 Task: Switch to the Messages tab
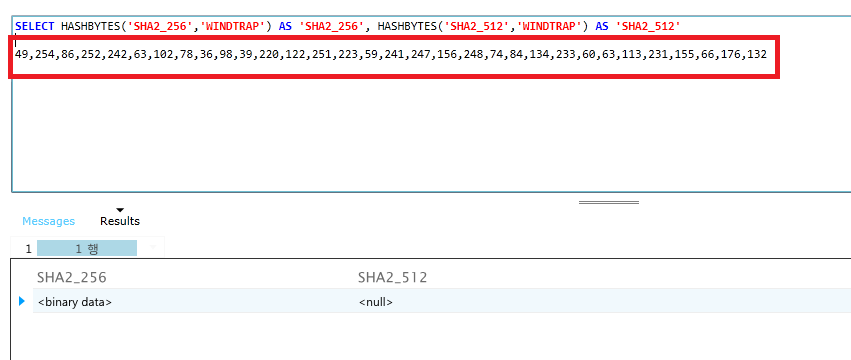[48, 221]
